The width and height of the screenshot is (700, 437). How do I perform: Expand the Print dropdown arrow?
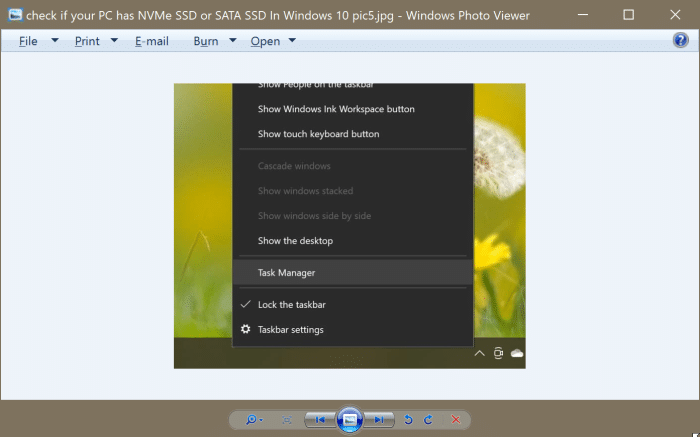click(114, 41)
